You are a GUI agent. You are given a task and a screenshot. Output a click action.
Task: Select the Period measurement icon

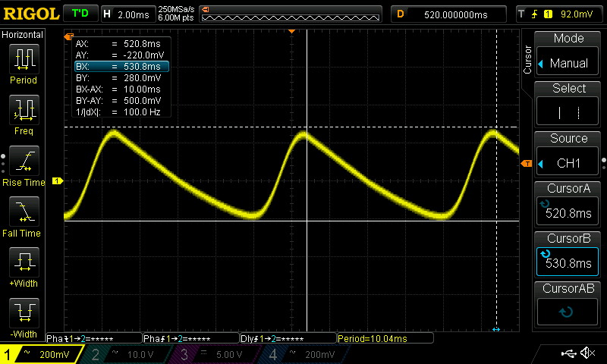click(x=24, y=59)
